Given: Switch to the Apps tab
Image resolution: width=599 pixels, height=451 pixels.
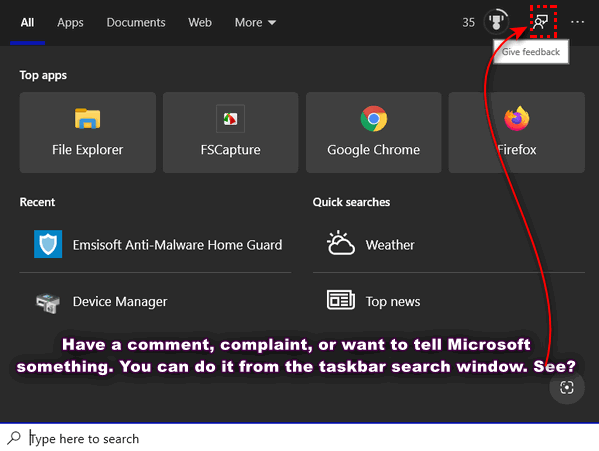Looking at the screenshot, I should click(x=70, y=23).
